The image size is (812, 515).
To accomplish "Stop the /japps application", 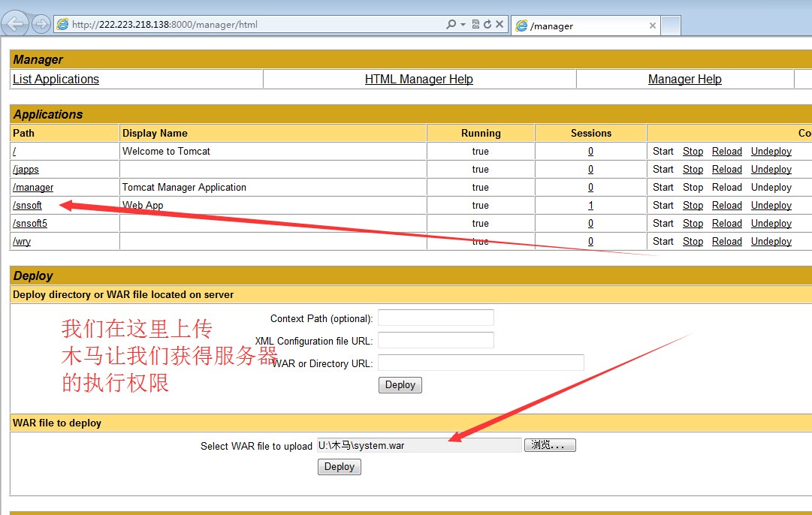I will coord(693,169).
